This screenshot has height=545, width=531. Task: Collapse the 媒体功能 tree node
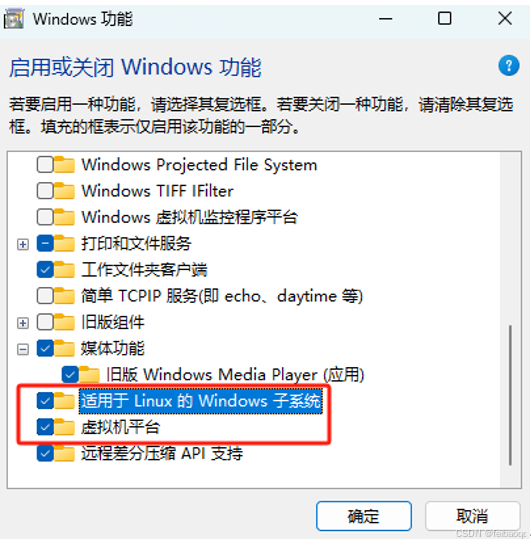(23, 349)
